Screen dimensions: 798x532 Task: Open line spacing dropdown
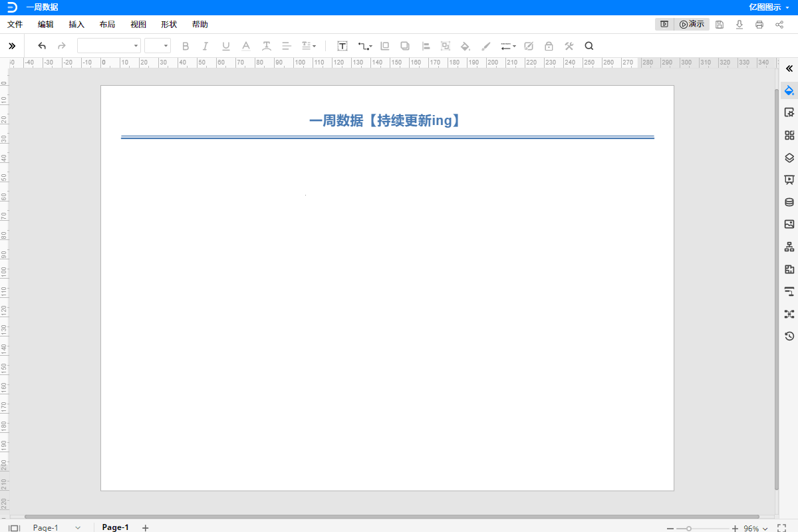309,46
